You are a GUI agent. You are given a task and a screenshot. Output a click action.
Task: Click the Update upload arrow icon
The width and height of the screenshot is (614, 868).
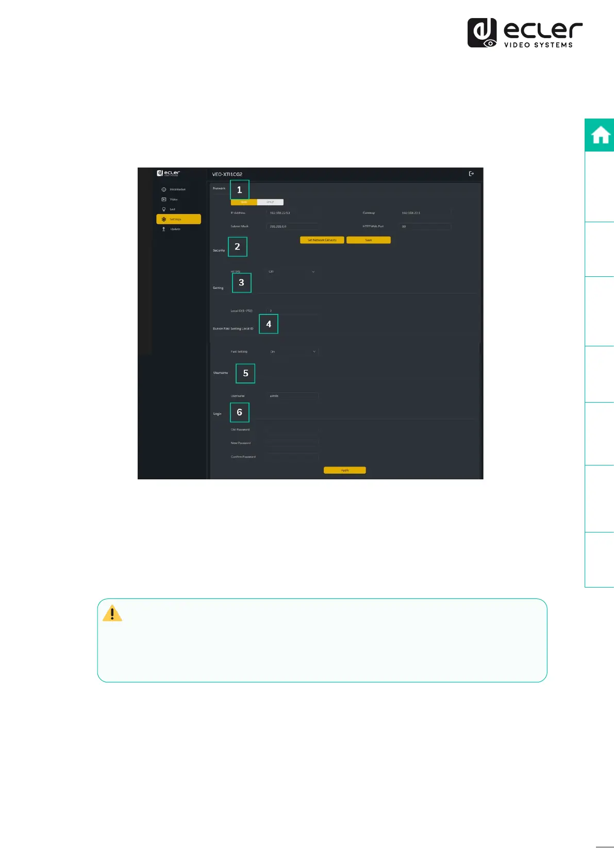click(x=164, y=229)
